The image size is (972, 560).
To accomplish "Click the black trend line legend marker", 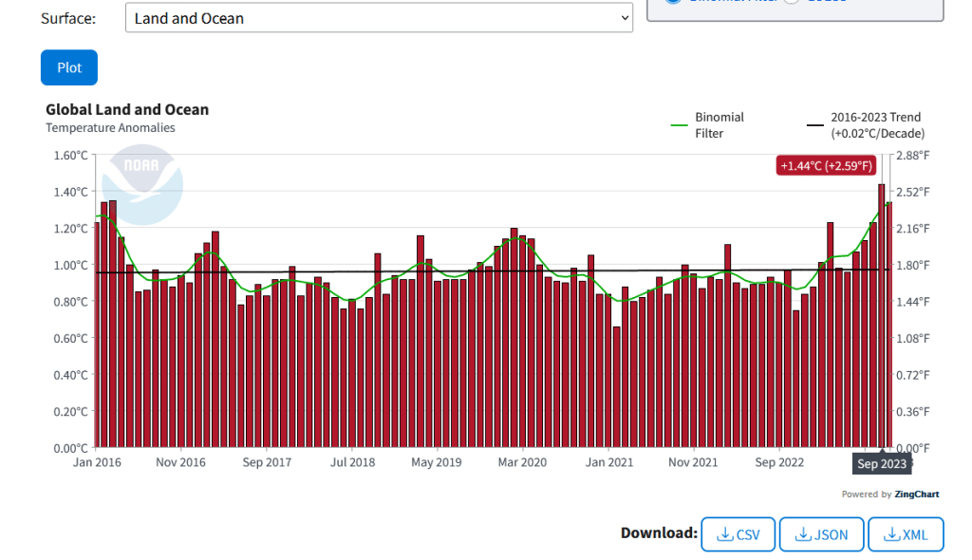I will [x=814, y=125].
